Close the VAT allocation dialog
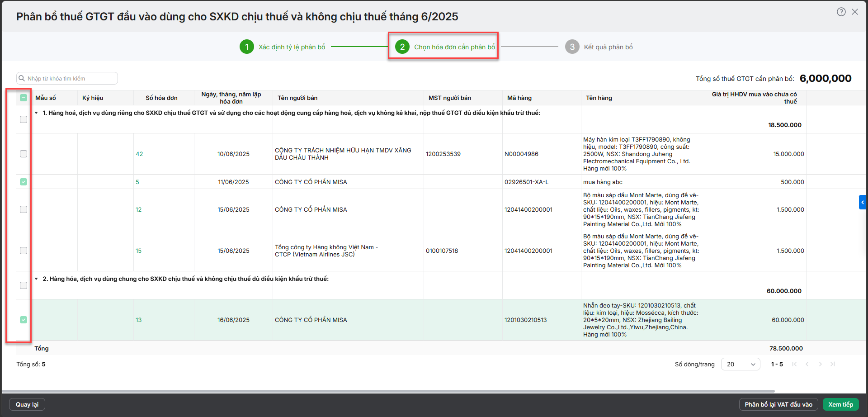 point(855,12)
